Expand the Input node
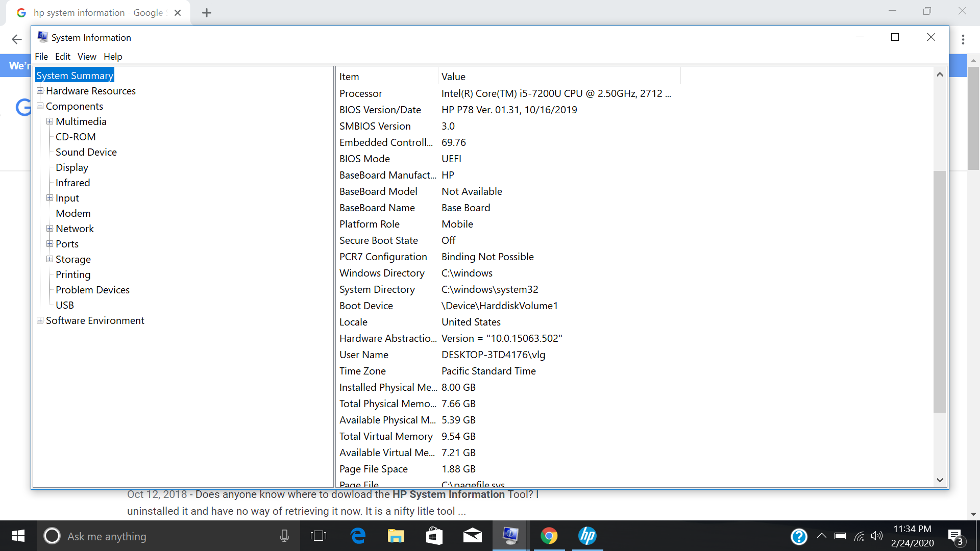980x551 pixels. (50, 198)
